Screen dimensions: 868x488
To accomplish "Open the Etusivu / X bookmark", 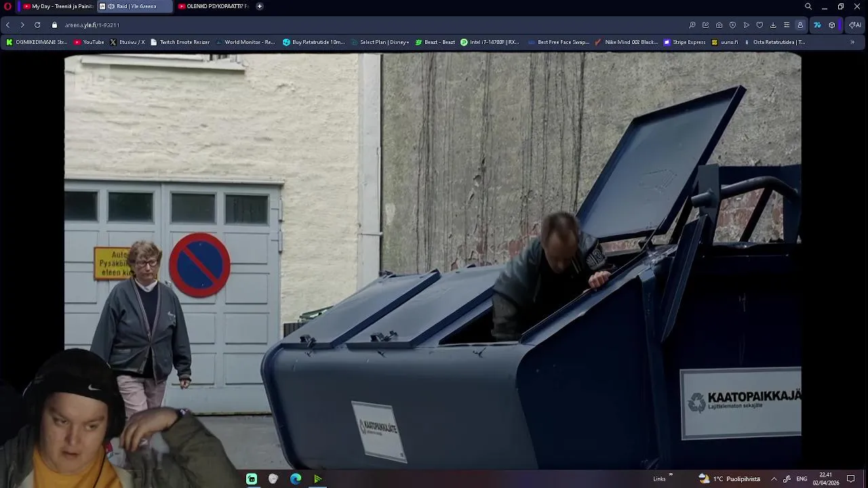I will pos(127,42).
